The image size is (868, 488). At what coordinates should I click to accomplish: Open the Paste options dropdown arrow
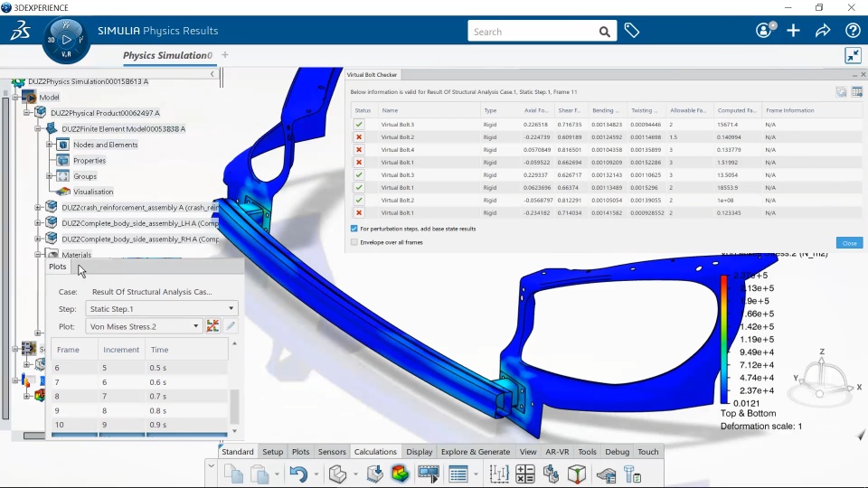[x=277, y=474]
